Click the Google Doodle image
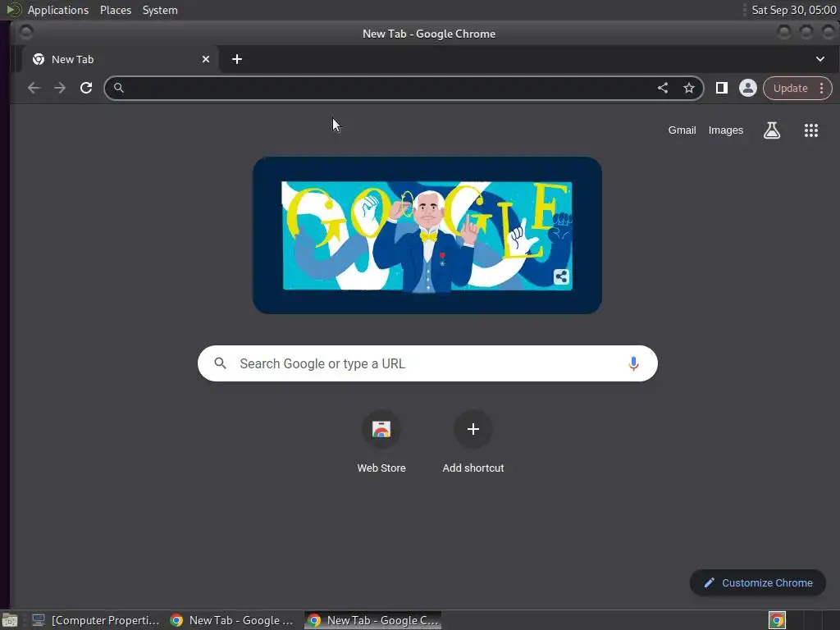Screen dimensions: 840x630 427,235
